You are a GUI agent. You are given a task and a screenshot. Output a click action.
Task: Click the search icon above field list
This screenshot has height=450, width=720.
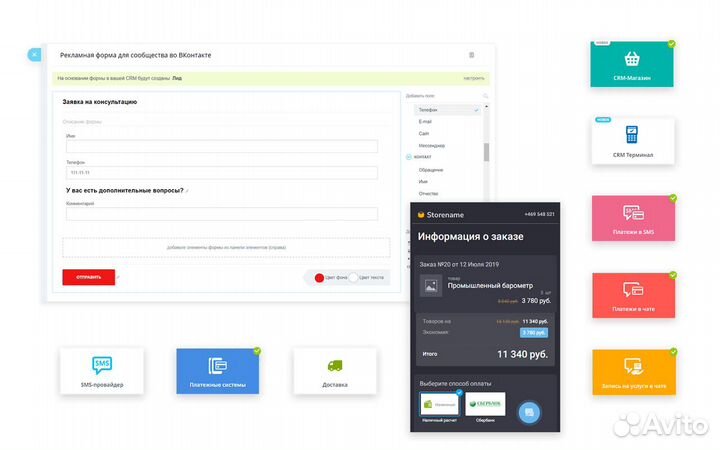pyautogui.click(x=485, y=96)
